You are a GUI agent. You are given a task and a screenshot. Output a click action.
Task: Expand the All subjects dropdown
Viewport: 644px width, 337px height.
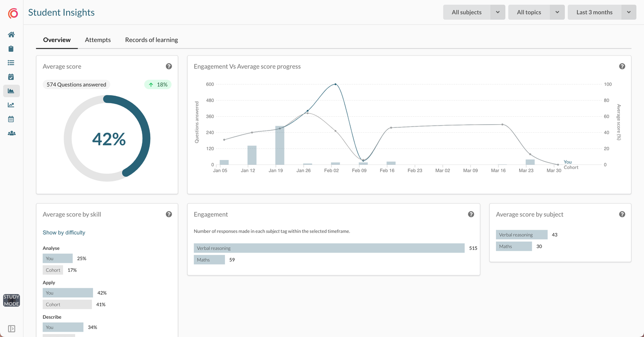[x=474, y=13]
